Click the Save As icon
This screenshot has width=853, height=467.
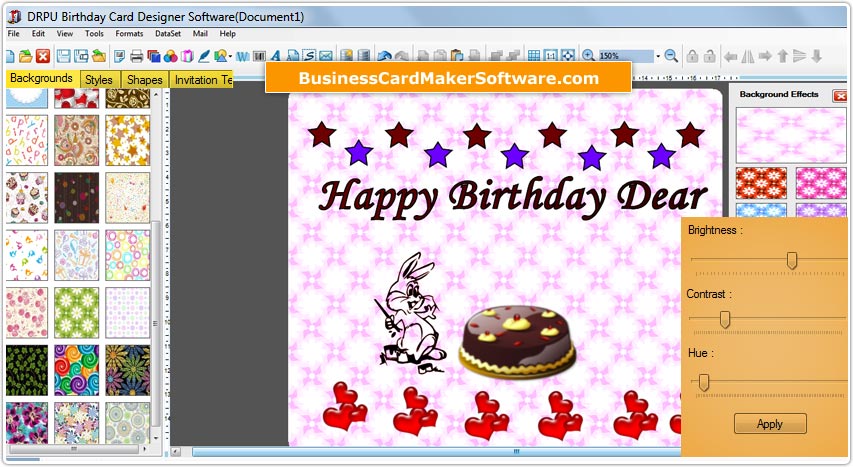[81, 56]
